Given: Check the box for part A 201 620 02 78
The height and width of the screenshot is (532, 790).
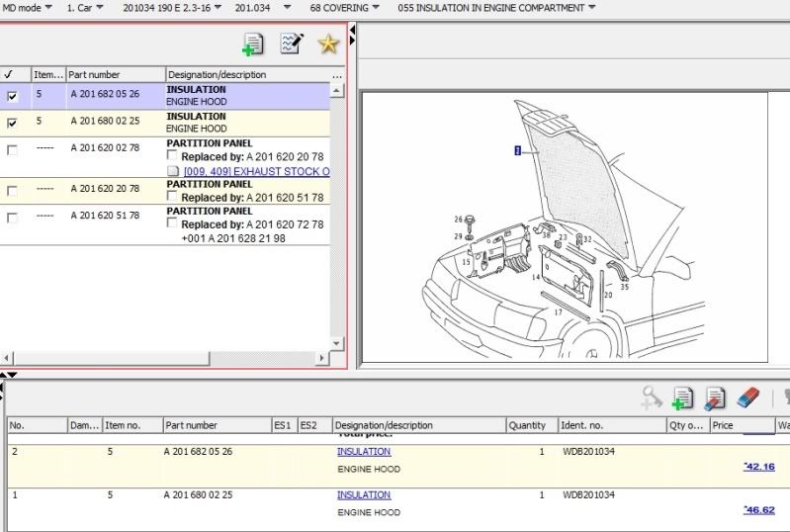Looking at the screenshot, I should click(12, 150).
